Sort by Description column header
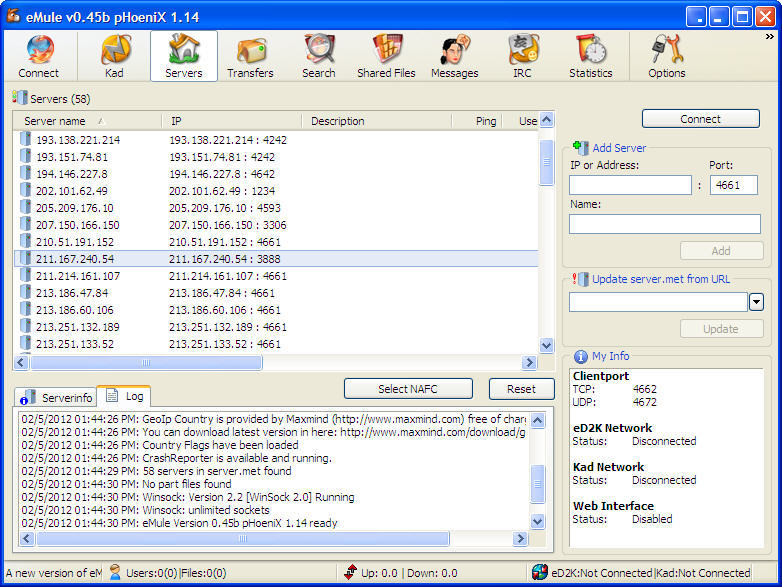The image size is (782, 587). 377,121
